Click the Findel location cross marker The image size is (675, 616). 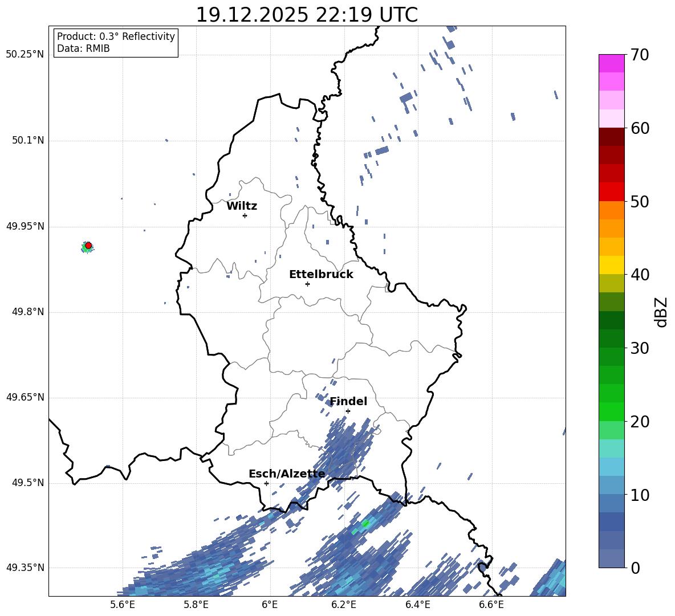348,411
